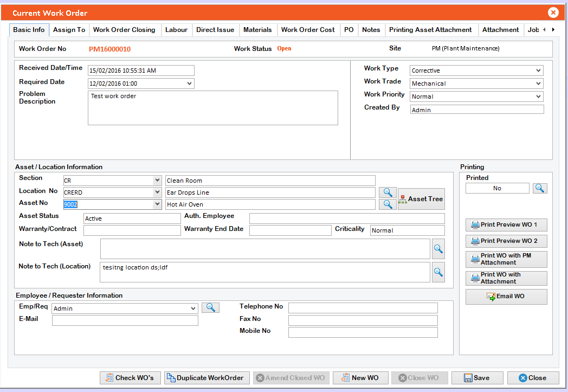This screenshot has width=568, height=392.
Task: Open the Work Priority dropdown
Action: click(x=538, y=97)
